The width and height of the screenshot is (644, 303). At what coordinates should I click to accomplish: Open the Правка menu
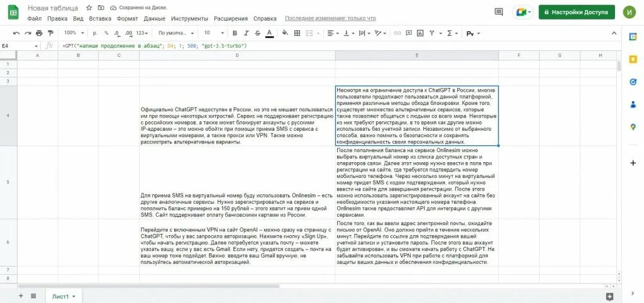pyautogui.click(x=57, y=18)
